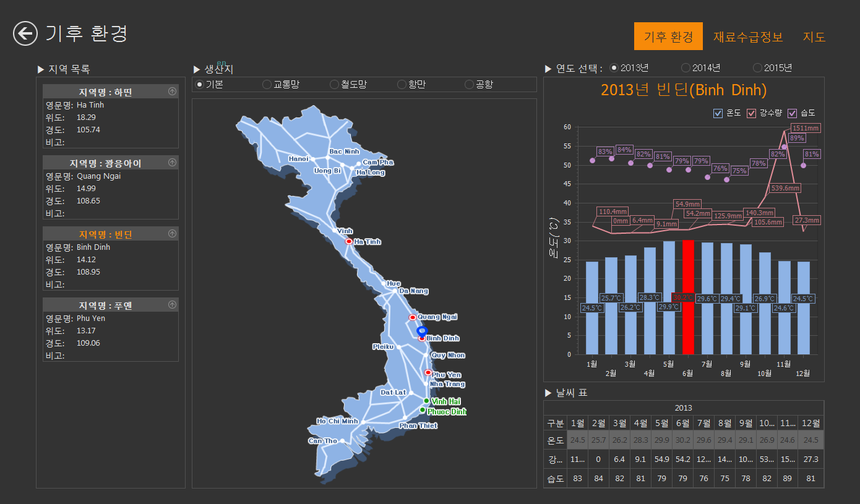This screenshot has height=504, width=860.
Task: Select the 공항 map radio option
Action: point(469,84)
